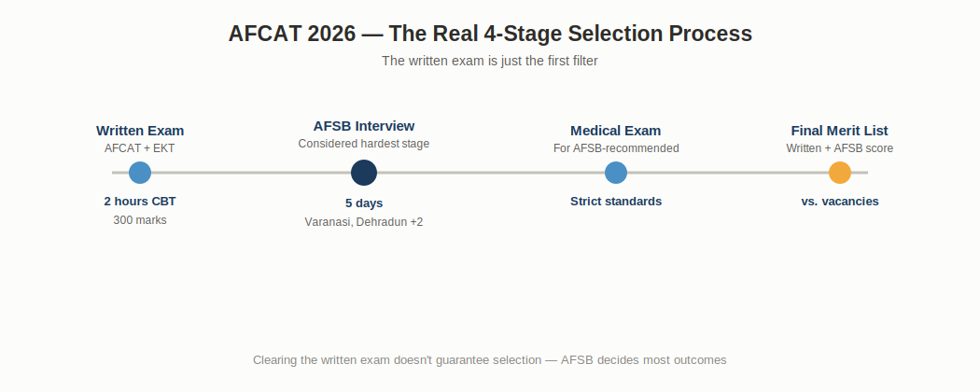This screenshot has height=392, width=980.
Task: Click the Written Exam heading
Action: pyautogui.click(x=140, y=131)
